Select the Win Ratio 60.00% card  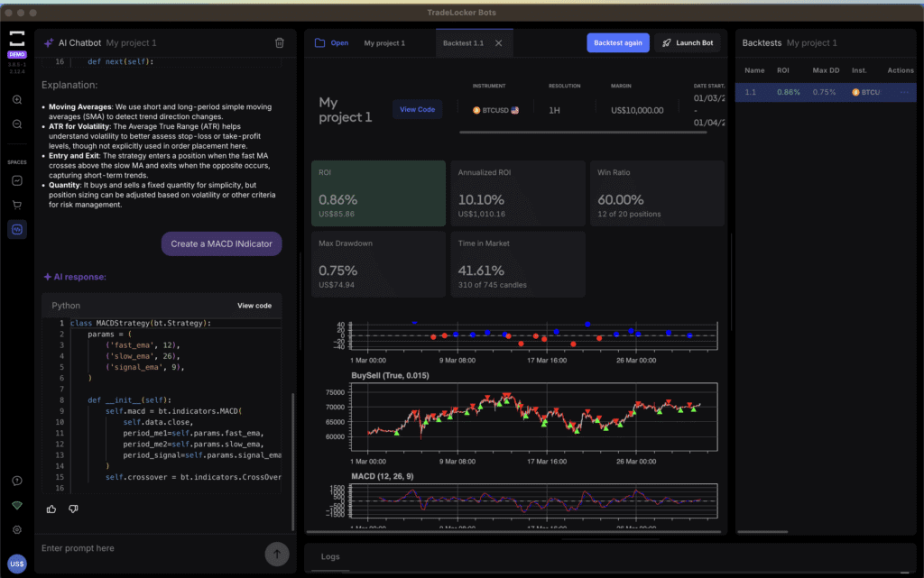point(657,193)
